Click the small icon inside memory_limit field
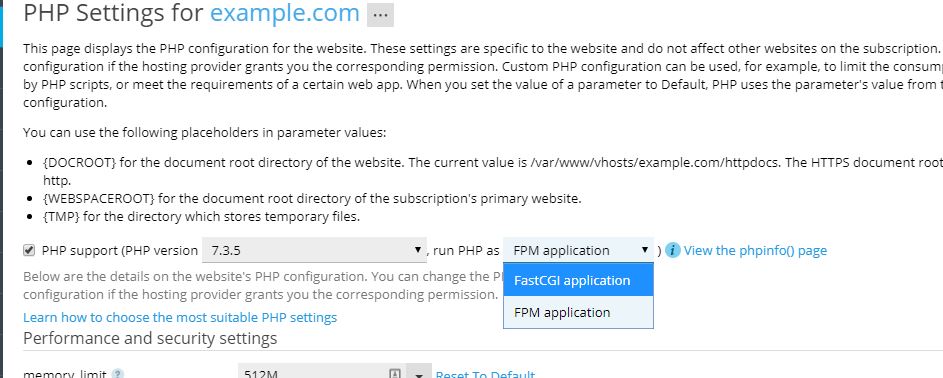 point(395,374)
